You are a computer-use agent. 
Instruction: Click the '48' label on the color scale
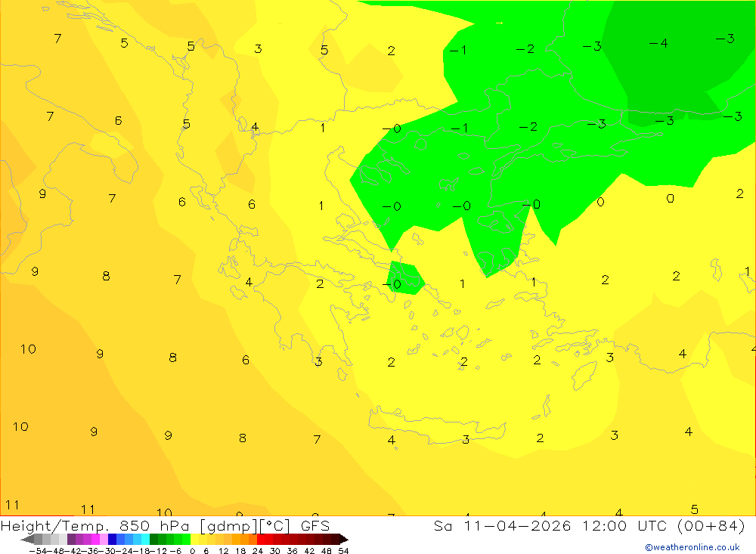pyautogui.click(x=327, y=551)
